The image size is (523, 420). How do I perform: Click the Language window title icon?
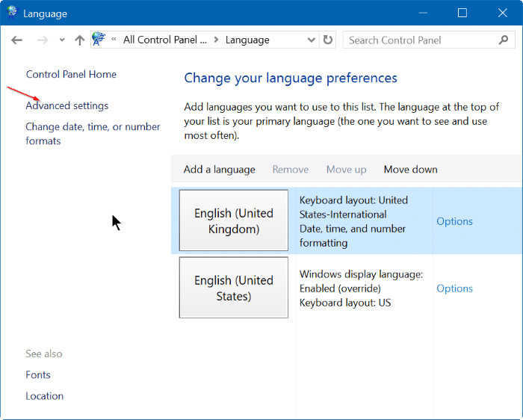click(x=12, y=13)
